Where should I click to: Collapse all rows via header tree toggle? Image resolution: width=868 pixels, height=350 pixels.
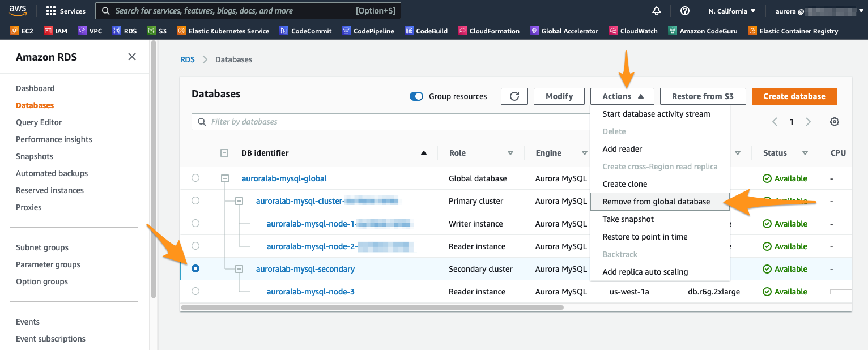224,153
